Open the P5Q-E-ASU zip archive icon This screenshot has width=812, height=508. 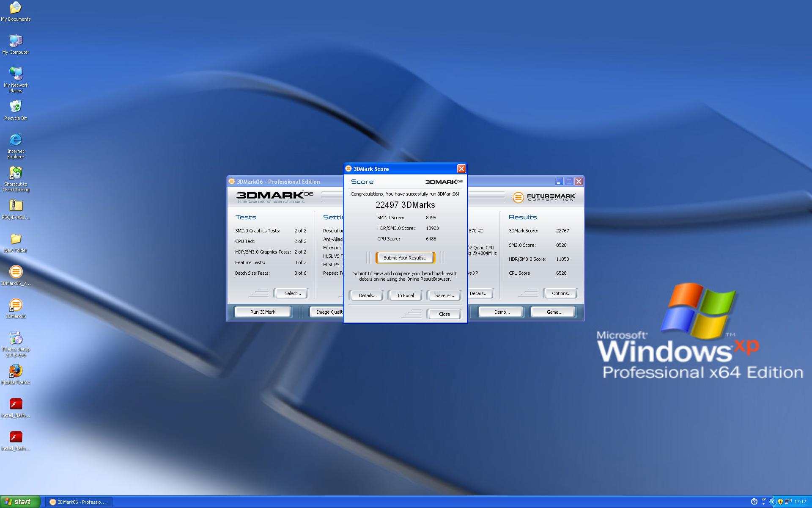16,210
